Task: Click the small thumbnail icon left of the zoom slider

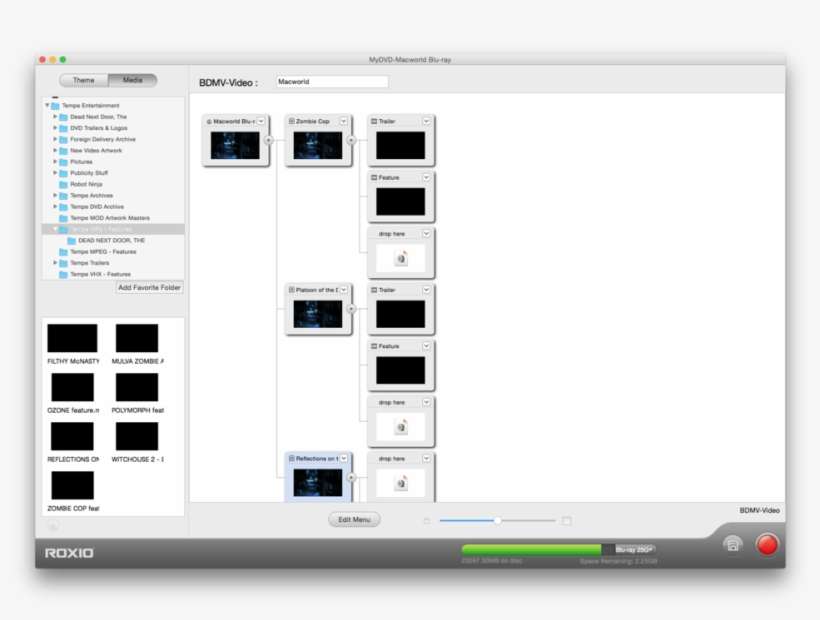Action: click(x=426, y=520)
